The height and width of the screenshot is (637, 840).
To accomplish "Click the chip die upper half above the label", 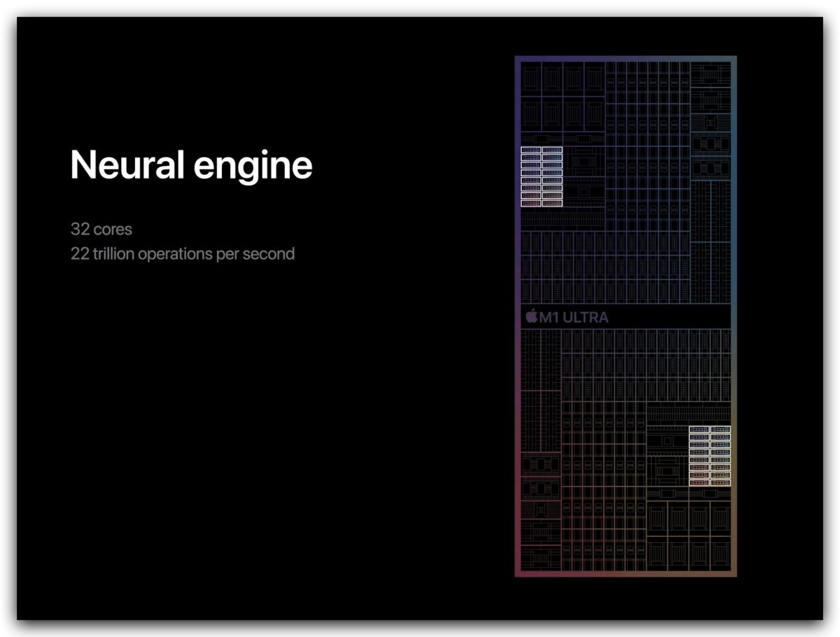I will point(625,181).
